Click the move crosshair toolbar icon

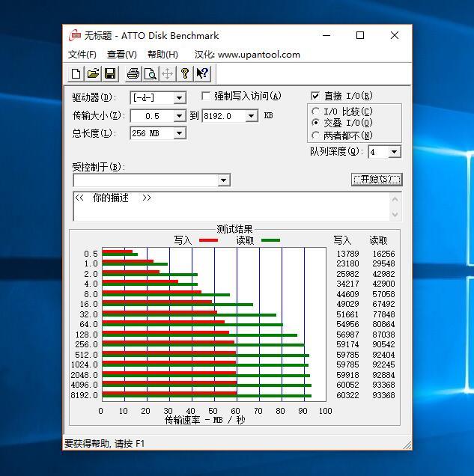coord(167,74)
